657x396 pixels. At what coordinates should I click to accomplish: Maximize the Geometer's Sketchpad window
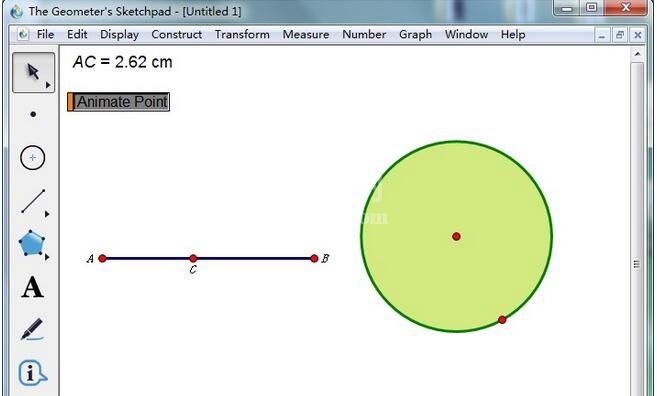pyautogui.click(x=591, y=8)
